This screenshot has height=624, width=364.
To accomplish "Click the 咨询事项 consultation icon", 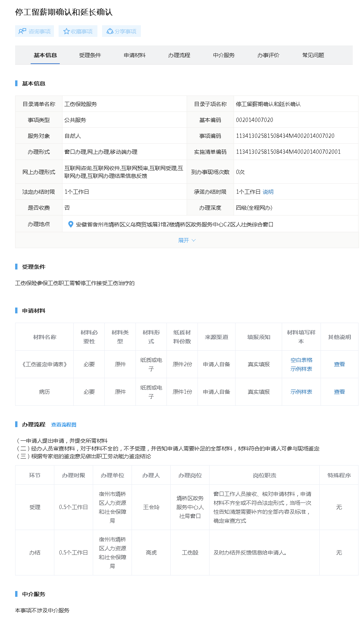I will (x=23, y=31).
